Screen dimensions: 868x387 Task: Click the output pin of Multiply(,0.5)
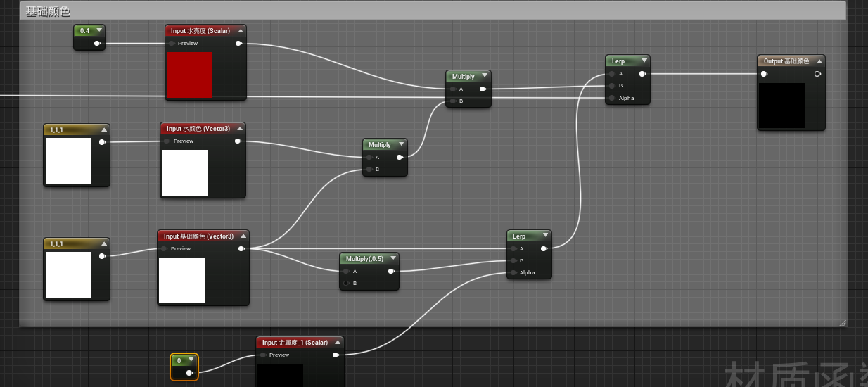click(391, 271)
